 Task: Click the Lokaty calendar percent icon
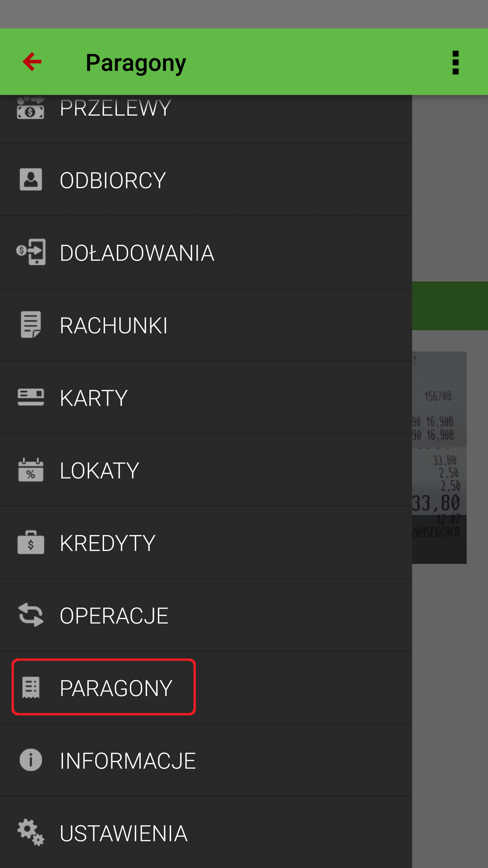tap(31, 470)
